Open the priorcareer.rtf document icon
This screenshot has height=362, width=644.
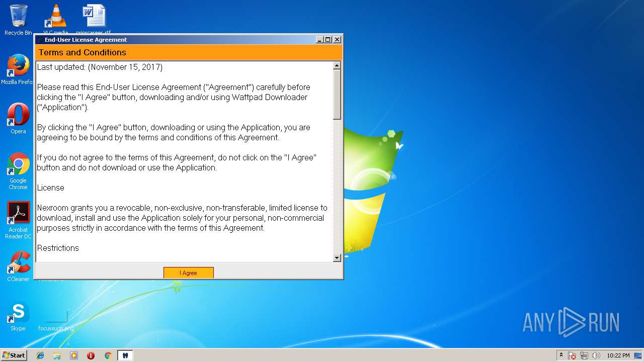tap(94, 20)
